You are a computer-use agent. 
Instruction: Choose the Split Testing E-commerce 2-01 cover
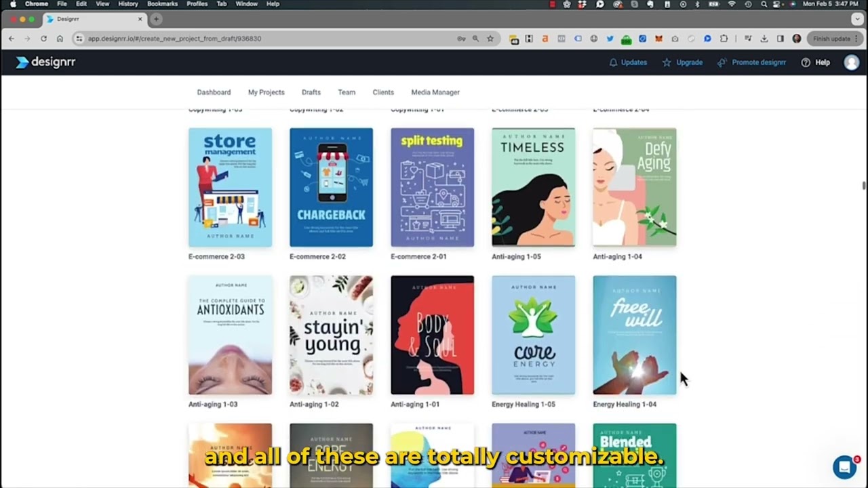432,187
